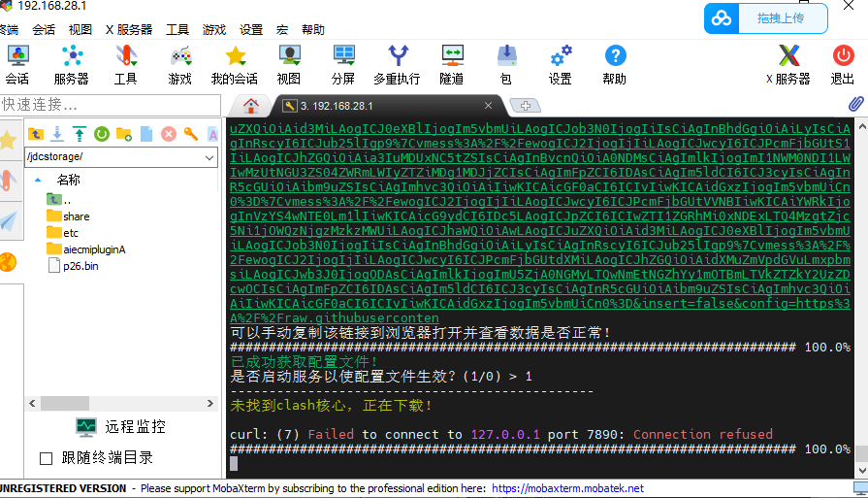Image resolution: width=868 pixels, height=498 pixels.
Task: Click the 名称 column sort arrow
Action: [x=38, y=180]
